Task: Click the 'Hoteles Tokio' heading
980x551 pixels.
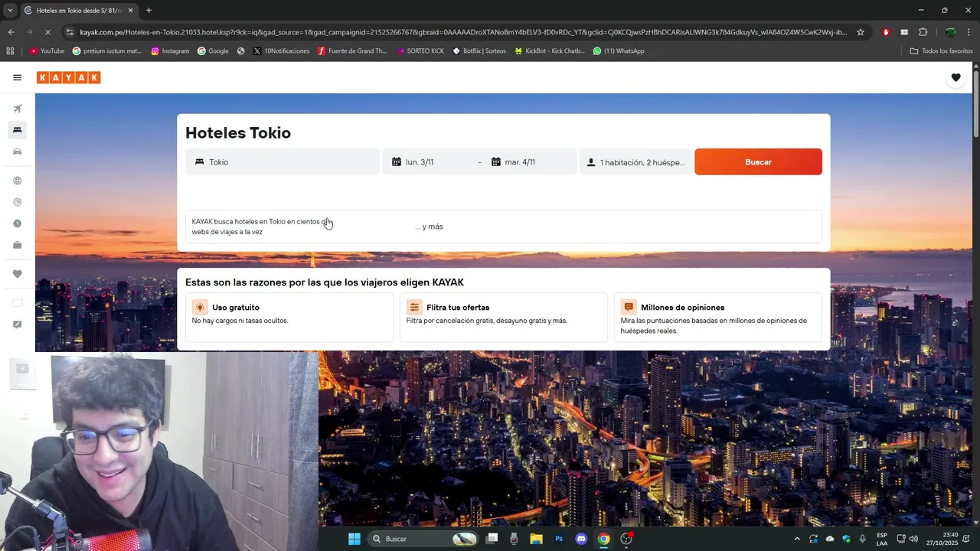Action: point(238,132)
